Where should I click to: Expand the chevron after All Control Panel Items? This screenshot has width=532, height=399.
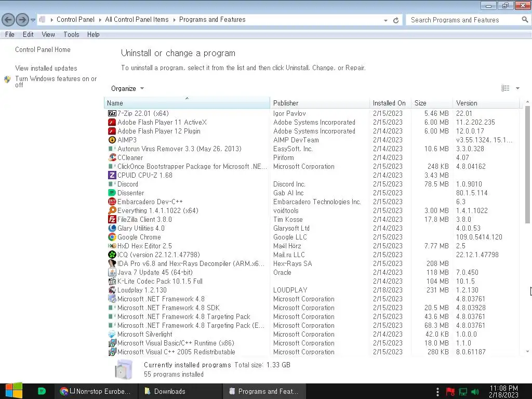point(175,20)
